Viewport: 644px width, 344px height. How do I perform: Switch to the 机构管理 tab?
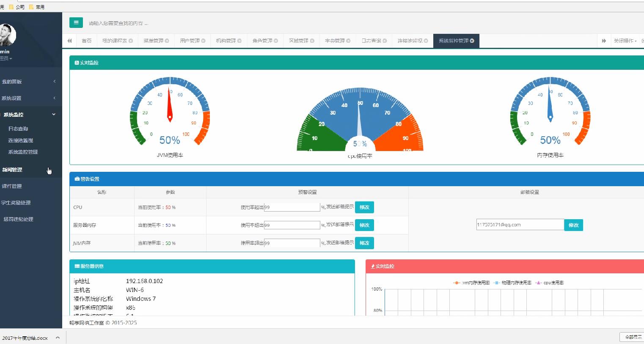point(226,41)
